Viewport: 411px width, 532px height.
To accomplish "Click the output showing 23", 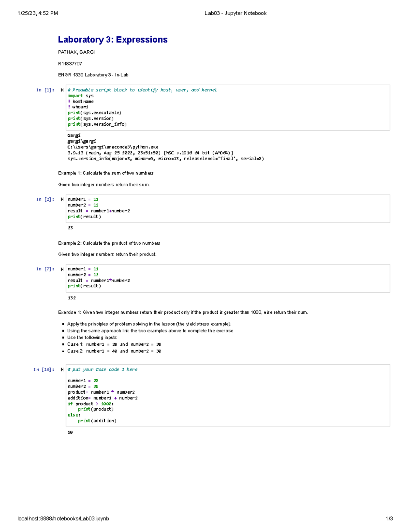I will click(71, 227).
